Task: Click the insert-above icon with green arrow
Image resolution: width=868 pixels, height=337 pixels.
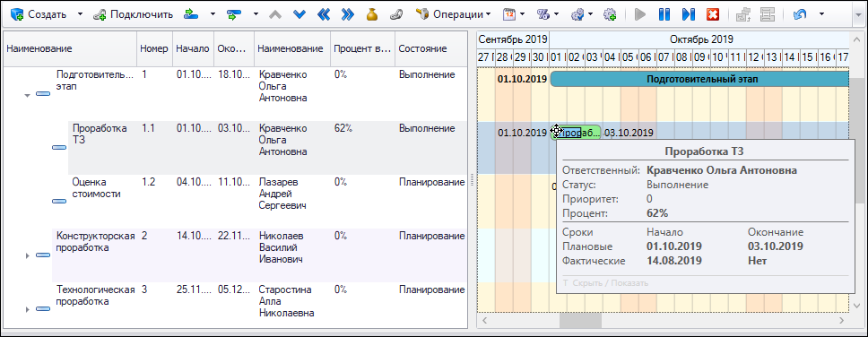Action: (191, 14)
